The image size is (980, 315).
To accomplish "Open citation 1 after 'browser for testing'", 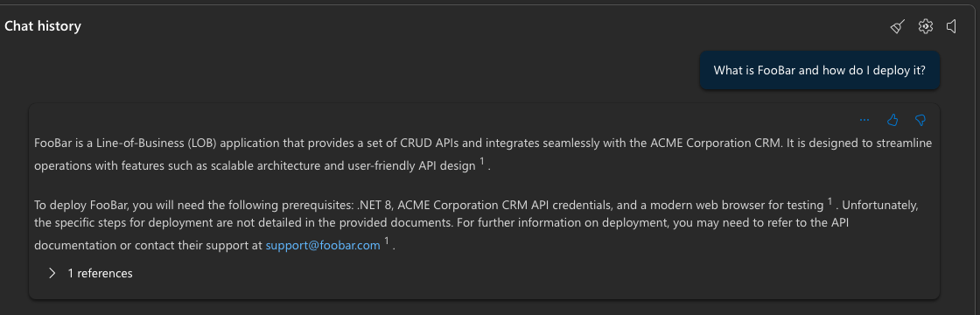I will pyautogui.click(x=830, y=201).
